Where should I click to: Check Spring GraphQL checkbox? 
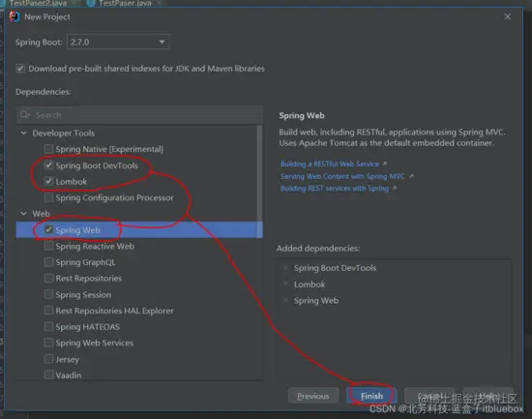[49, 262]
